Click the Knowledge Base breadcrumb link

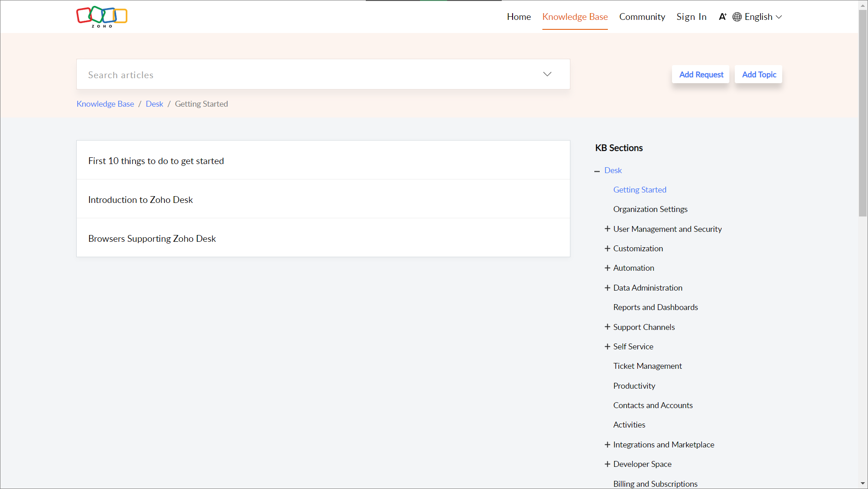coord(105,104)
